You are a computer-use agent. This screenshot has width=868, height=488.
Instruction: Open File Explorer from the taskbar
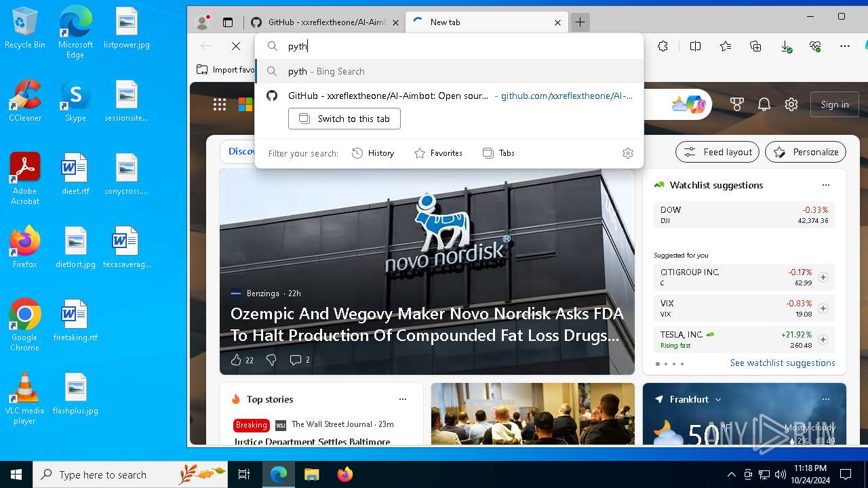click(311, 474)
